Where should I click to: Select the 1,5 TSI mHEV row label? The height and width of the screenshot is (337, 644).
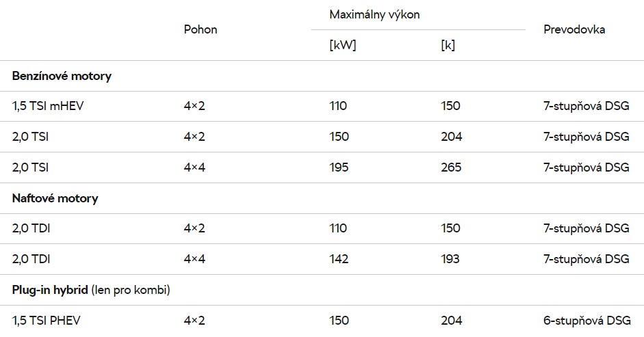tap(48, 106)
